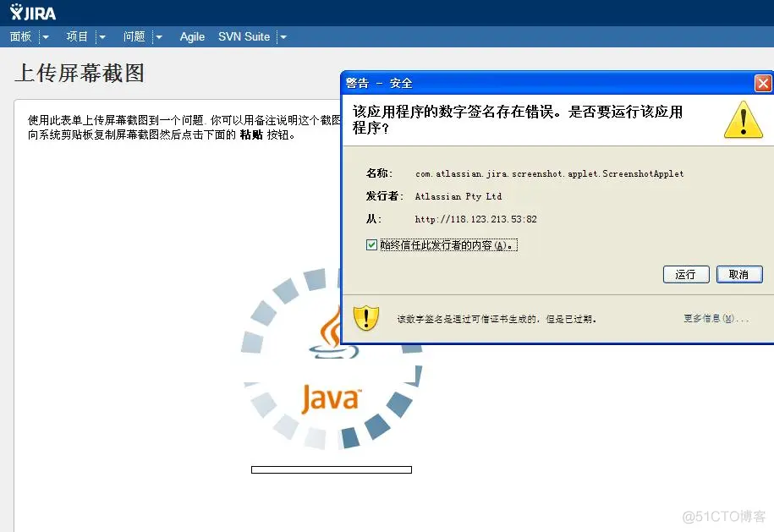Close the security warning dialog
This screenshot has width=774, height=532.
pos(763,83)
